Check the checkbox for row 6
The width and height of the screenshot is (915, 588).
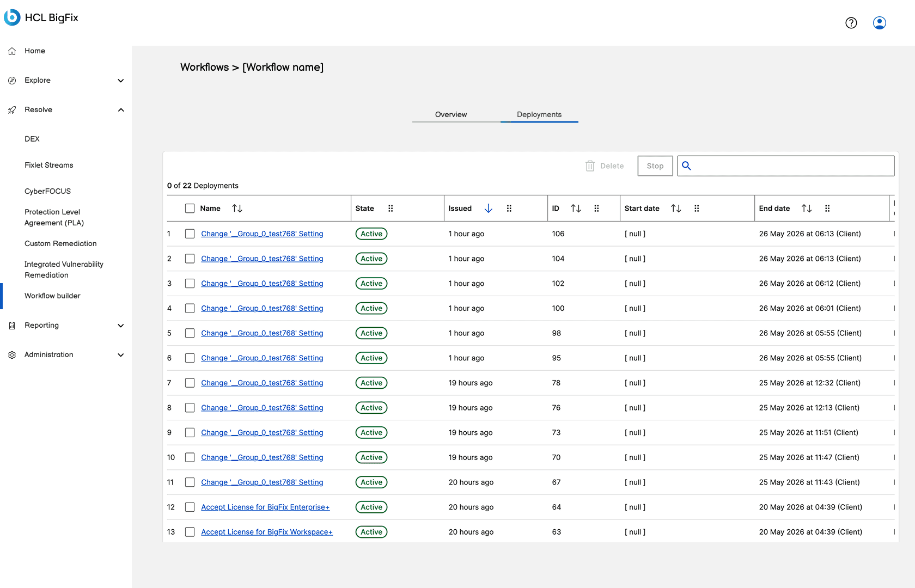click(190, 358)
